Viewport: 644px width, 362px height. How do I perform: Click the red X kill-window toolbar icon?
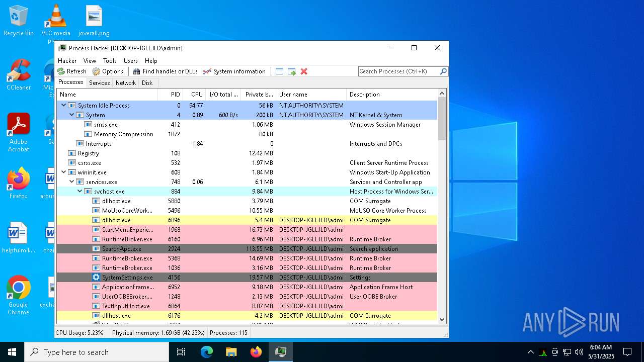[x=304, y=71]
